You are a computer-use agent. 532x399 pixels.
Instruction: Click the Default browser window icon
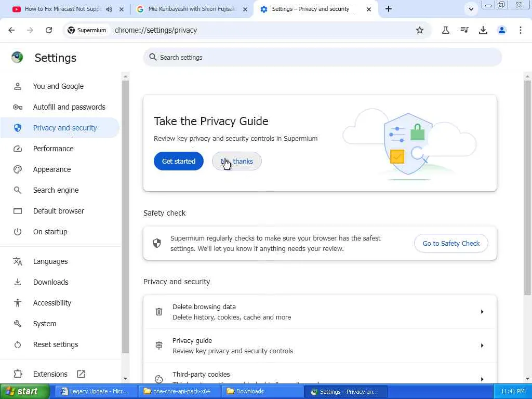pos(18,211)
